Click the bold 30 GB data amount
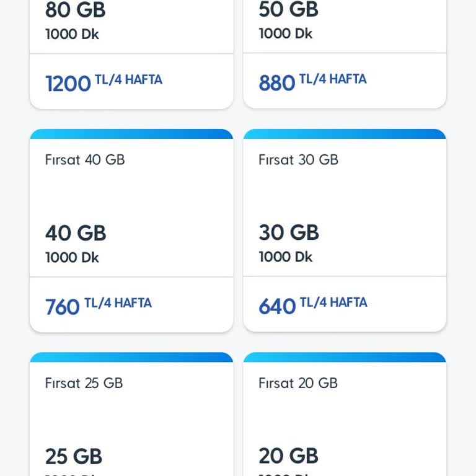This screenshot has height=476, width=476. pos(289,232)
